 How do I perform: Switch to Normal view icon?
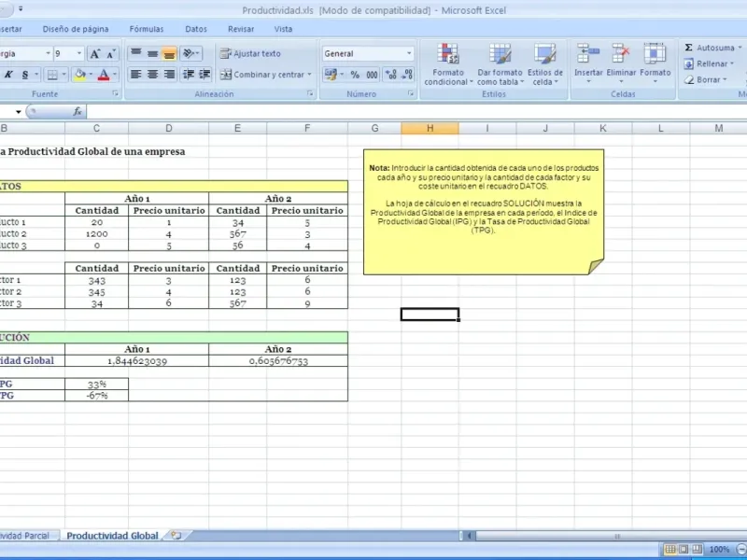click(669, 549)
